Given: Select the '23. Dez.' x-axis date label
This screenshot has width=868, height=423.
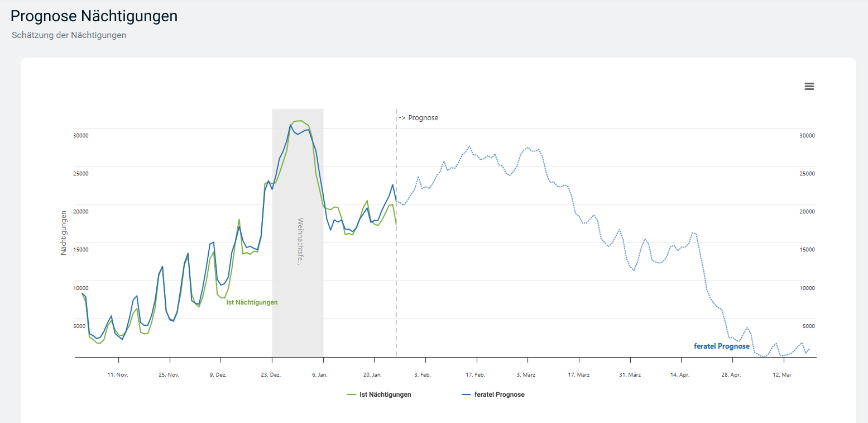Looking at the screenshot, I should (271, 374).
